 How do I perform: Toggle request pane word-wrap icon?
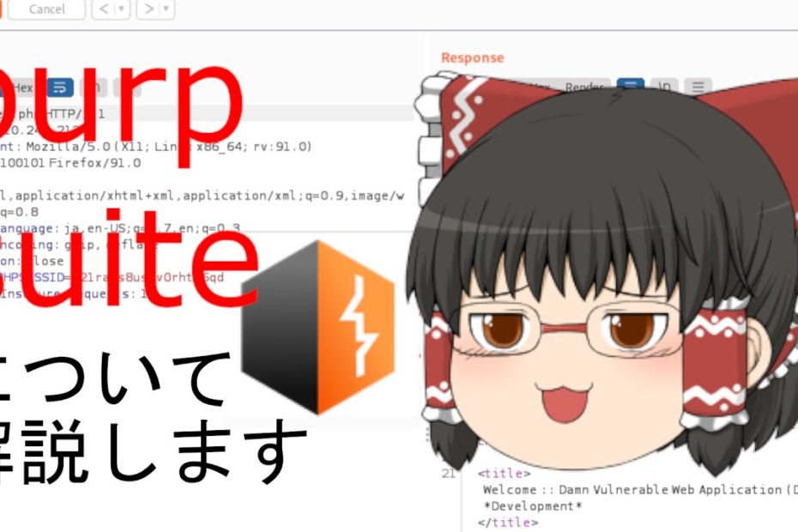60,88
